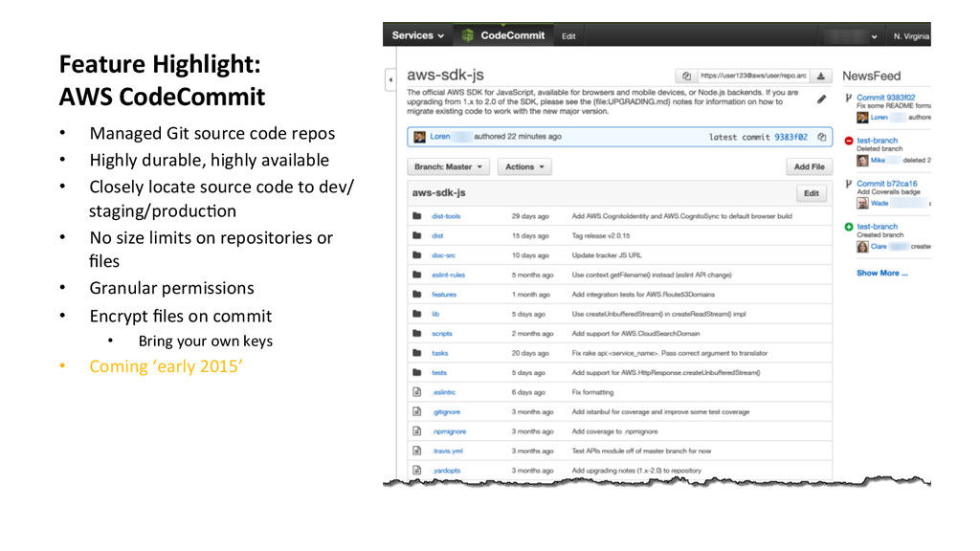Open the Actions dropdown

[x=524, y=166]
